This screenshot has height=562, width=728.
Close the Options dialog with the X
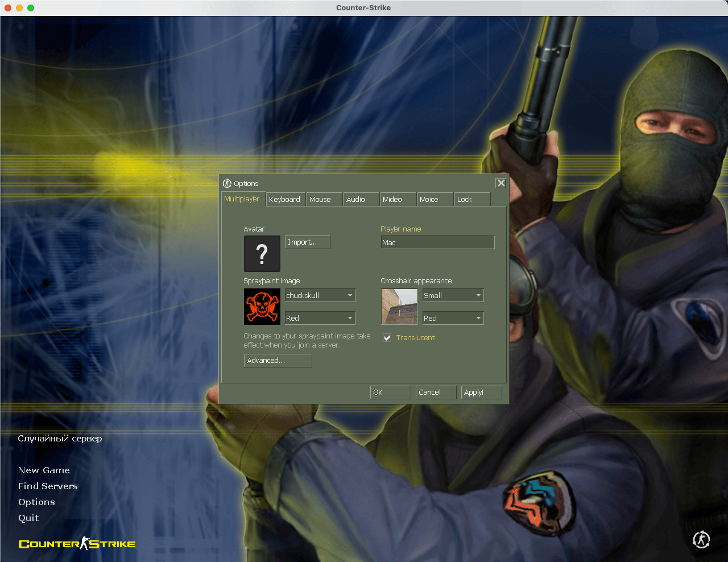[500, 183]
